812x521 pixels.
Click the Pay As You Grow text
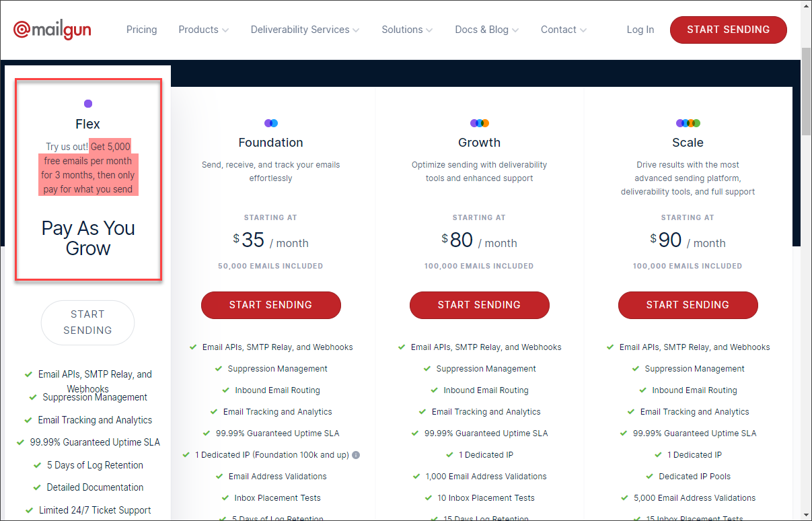(x=88, y=238)
